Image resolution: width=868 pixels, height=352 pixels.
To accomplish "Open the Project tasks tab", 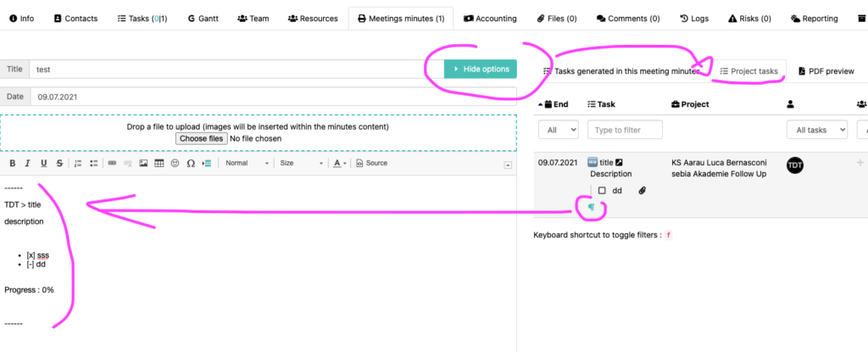I will pos(748,71).
